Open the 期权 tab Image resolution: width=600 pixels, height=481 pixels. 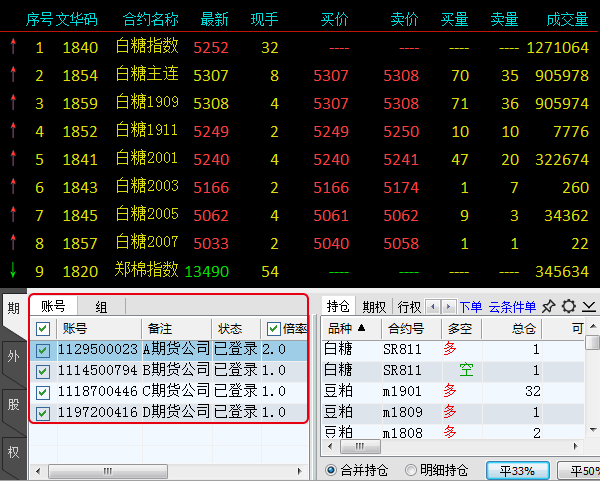click(x=375, y=307)
